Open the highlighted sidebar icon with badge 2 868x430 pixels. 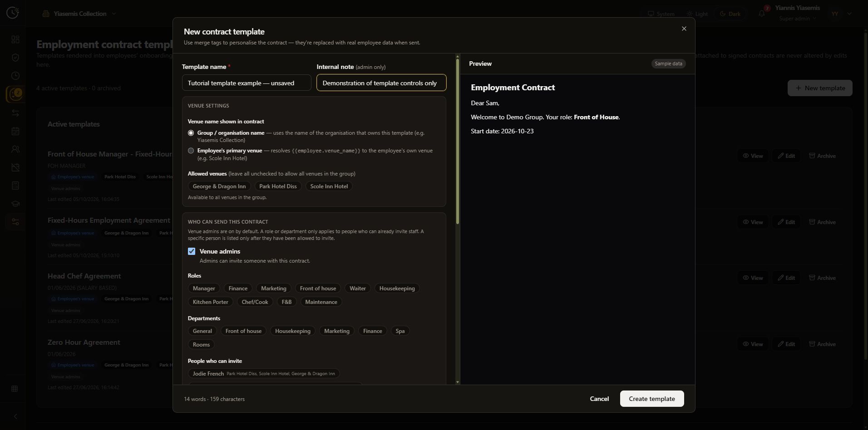point(15,94)
